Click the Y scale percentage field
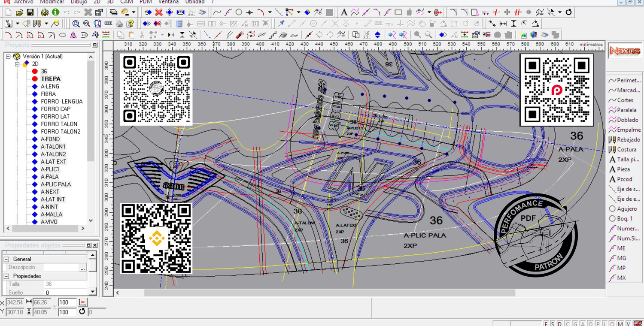This screenshot has height=326, width=644. 67,312
